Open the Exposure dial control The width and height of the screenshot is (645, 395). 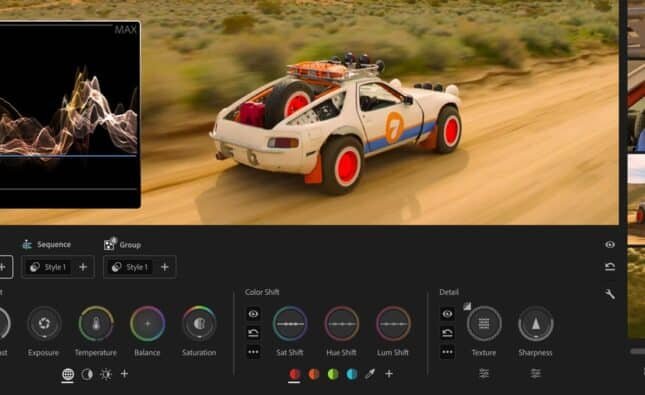[44, 323]
